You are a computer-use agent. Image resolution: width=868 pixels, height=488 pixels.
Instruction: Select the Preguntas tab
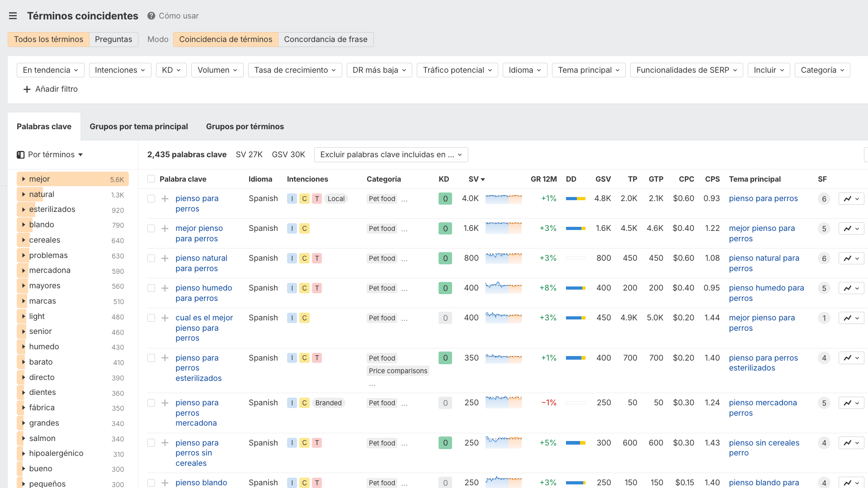click(113, 39)
